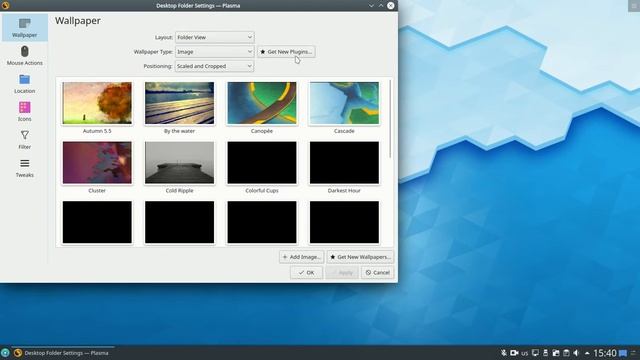Click the 'us' keyboard layout indicator
The width and height of the screenshot is (640, 360).
coord(524,353)
